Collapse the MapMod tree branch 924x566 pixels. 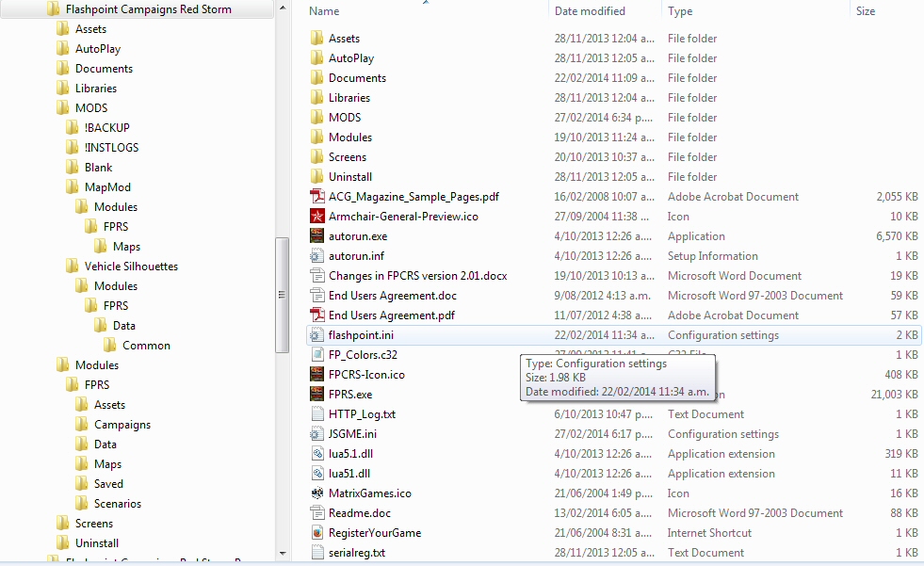[57, 186]
